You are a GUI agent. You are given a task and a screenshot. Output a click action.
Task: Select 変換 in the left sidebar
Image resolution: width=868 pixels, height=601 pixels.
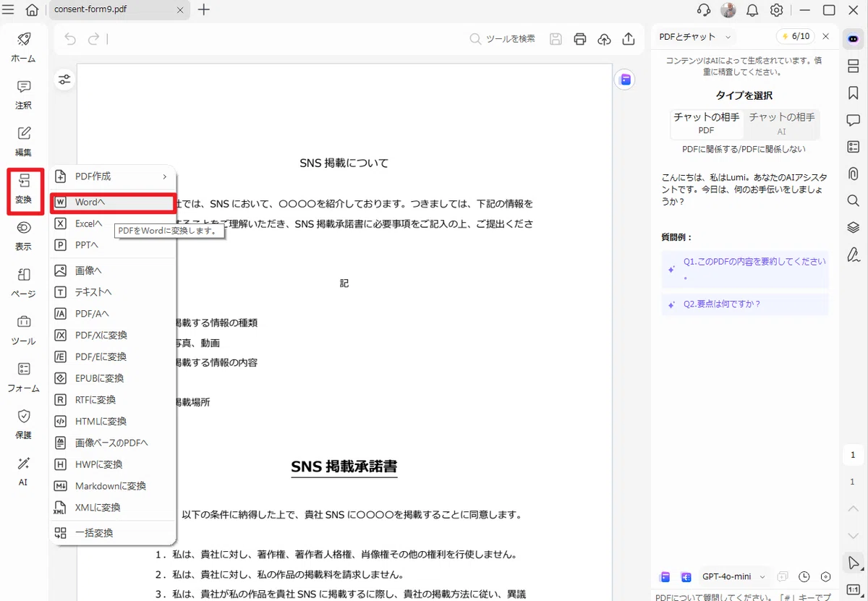pyautogui.click(x=23, y=189)
